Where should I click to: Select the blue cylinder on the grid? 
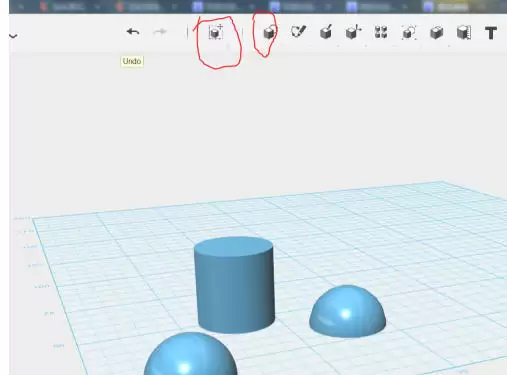click(235, 285)
